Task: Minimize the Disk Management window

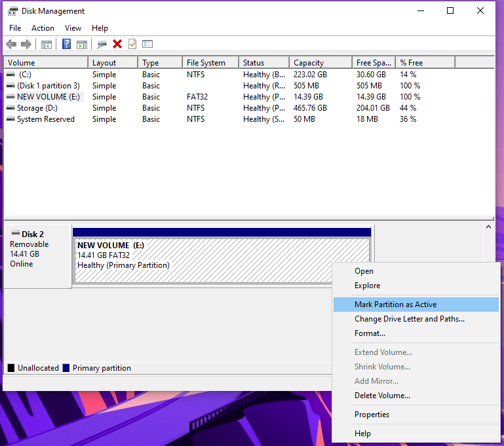Action: pos(421,11)
